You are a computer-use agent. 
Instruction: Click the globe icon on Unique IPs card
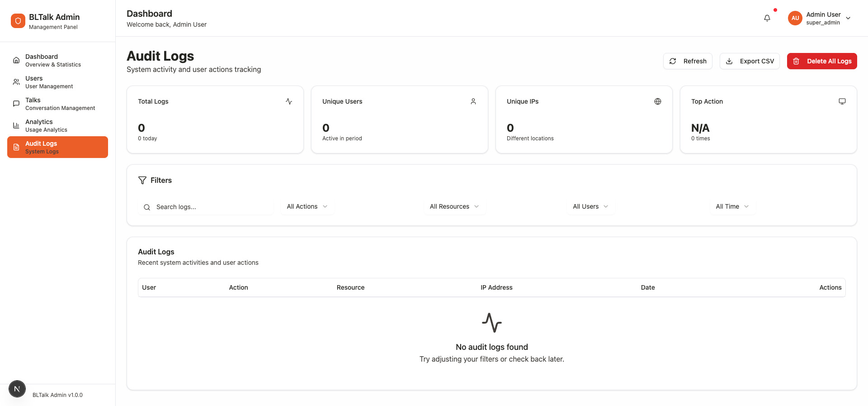click(658, 101)
